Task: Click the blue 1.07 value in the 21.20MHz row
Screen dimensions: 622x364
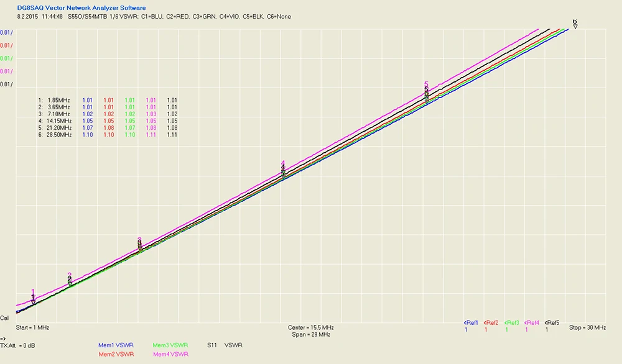Action: click(x=88, y=128)
